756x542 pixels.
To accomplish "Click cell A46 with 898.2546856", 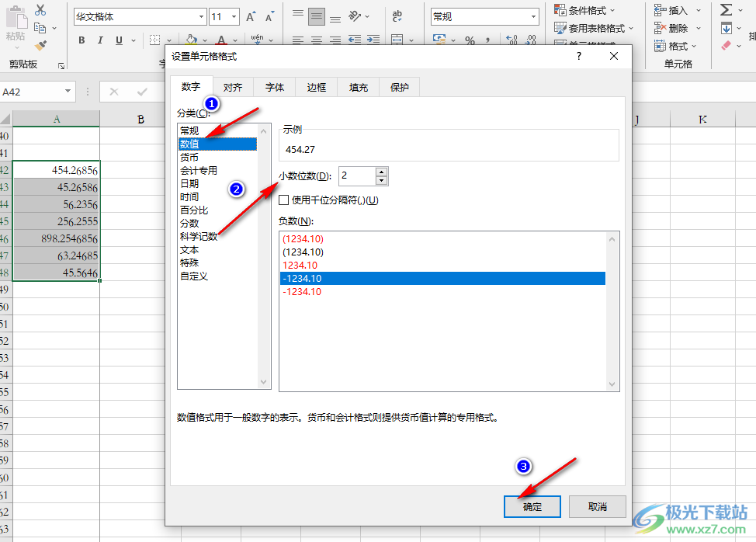I will (x=57, y=238).
